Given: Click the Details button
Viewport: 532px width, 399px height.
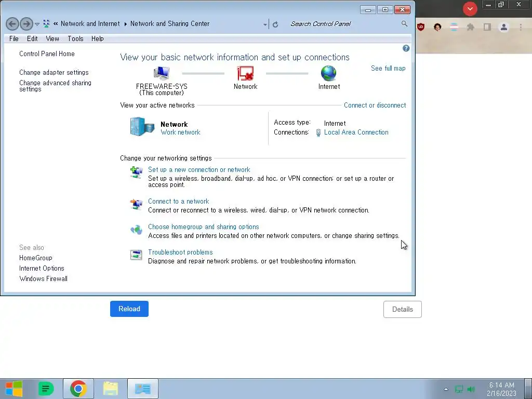Looking at the screenshot, I should pos(403,309).
